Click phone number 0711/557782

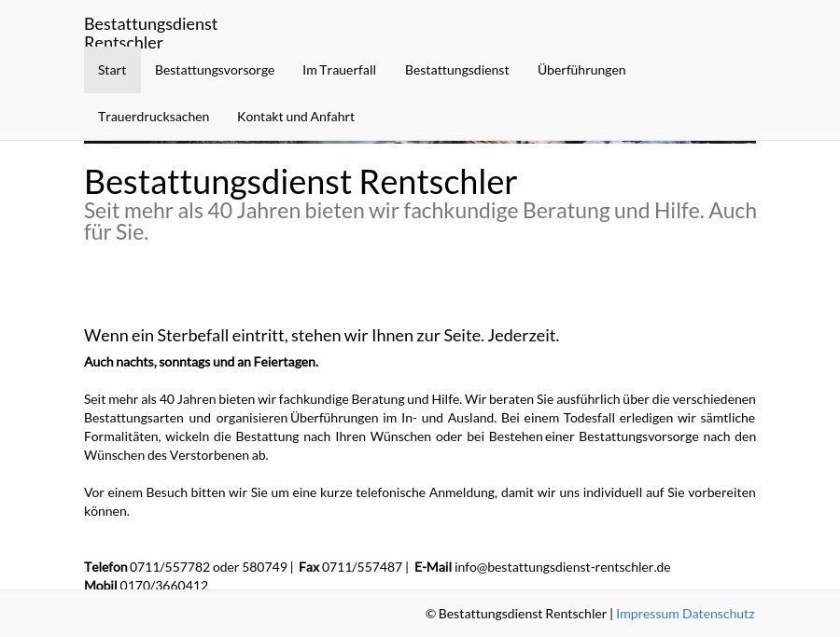coord(170,567)
